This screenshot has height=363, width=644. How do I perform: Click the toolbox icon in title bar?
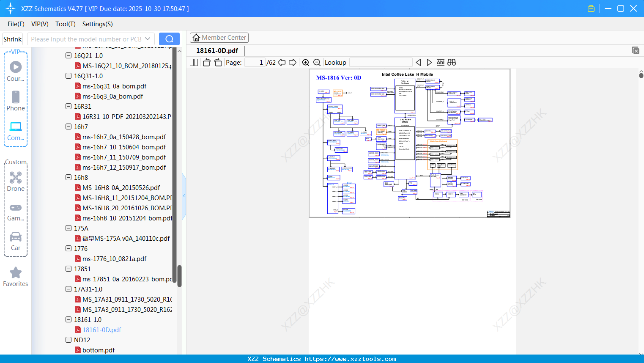click(591, 8)
